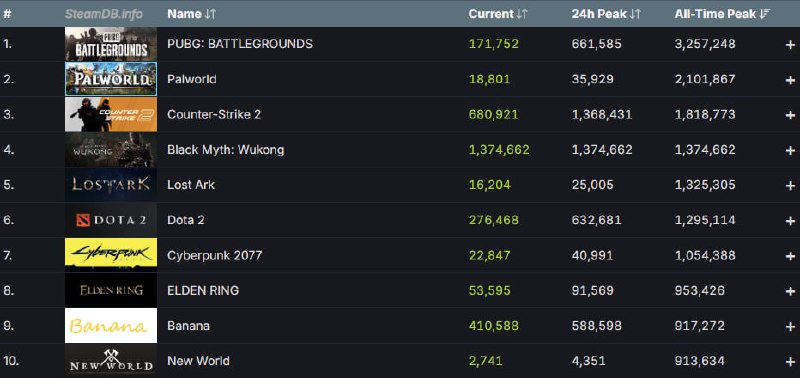Select current value 18,801 for Palworld
Viewport: 800px width, 378px height.
tap(489, 79)
